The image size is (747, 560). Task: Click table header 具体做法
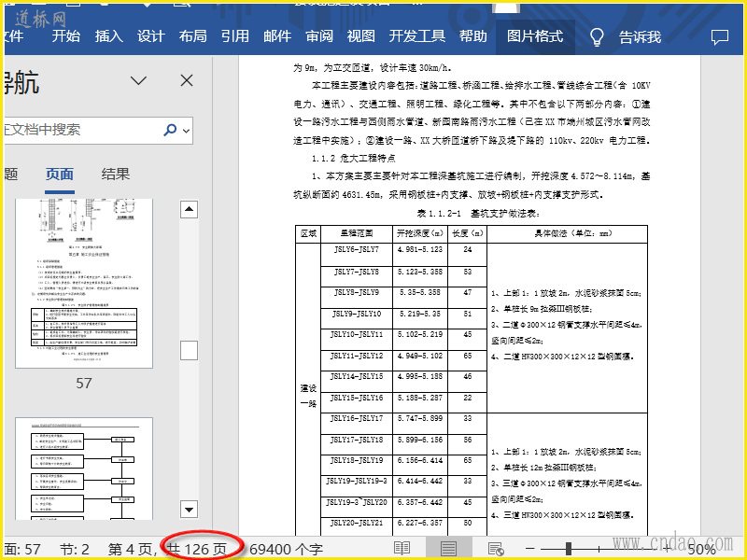tap(567, 233)
